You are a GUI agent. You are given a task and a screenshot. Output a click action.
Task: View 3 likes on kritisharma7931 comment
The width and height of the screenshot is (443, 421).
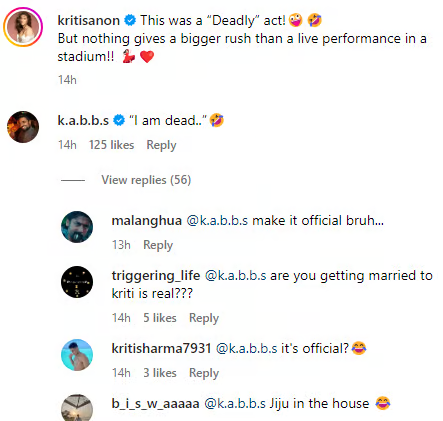[x=160, y=373]
